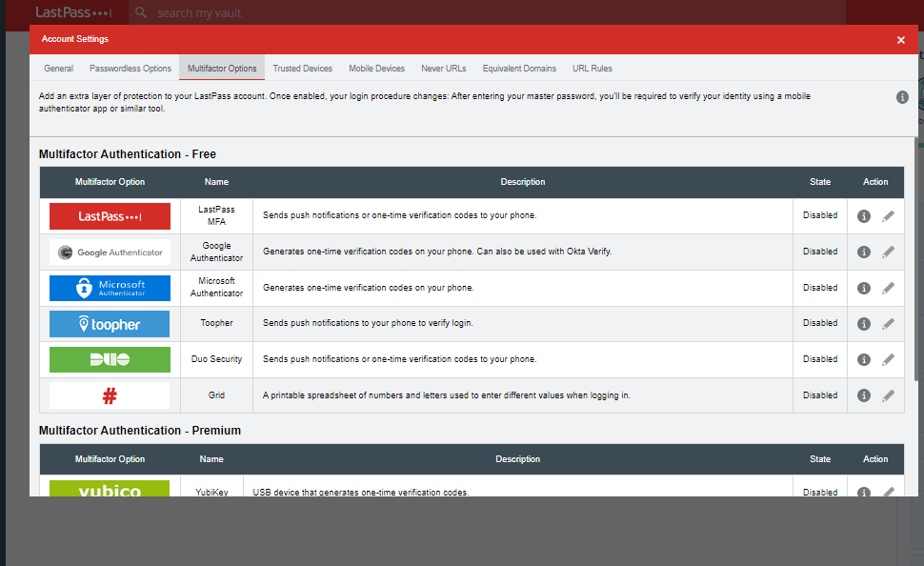Open info icon for YubiKey row

864,492
